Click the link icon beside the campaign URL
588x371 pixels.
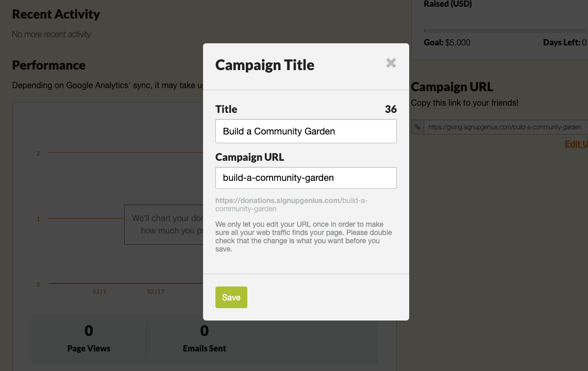[417, 127]
